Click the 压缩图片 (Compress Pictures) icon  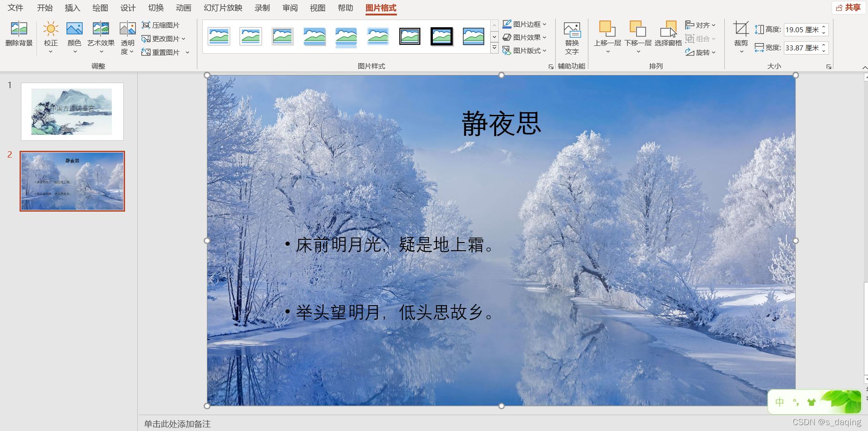pyautogui.click(x=146, y=25)
